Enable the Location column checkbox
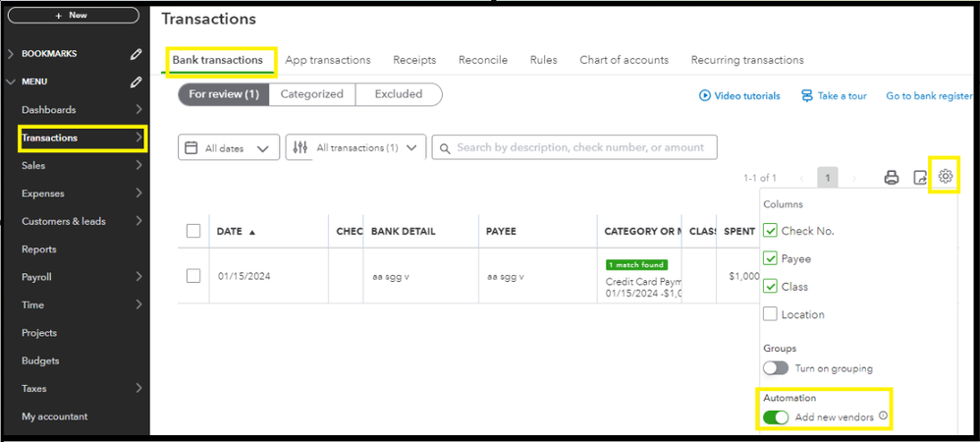Image resolution: width=980 pixels, height=442 pixels. pos(771,314)
